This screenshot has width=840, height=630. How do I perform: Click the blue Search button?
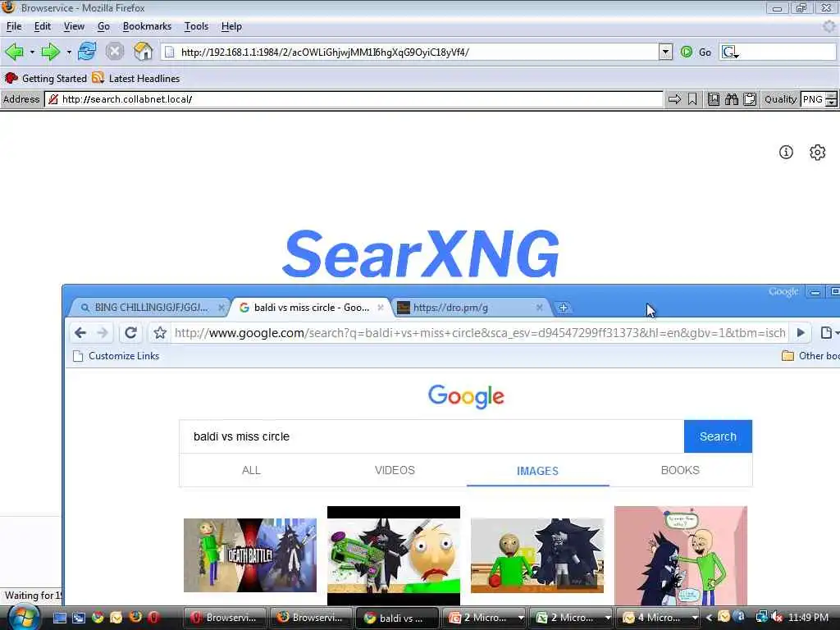[x=718, y=436]
